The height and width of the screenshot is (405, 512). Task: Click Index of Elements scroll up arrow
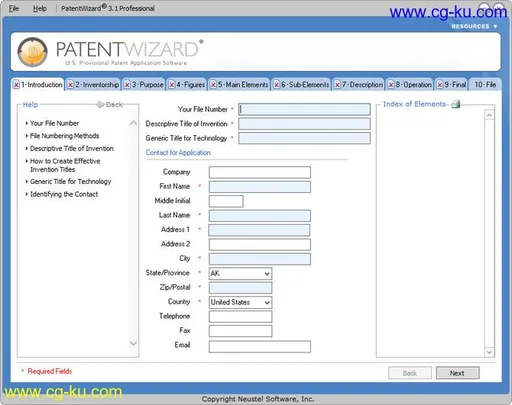pos(489,115)
